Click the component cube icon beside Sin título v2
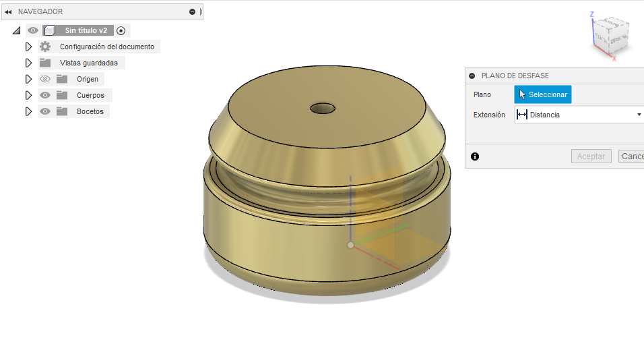644x342 pixels. point(50,30)
